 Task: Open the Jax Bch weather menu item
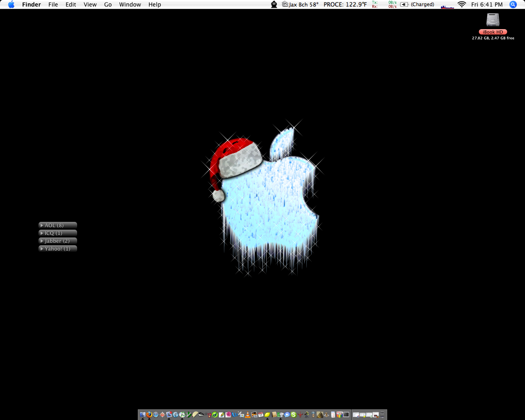[300, 5]
